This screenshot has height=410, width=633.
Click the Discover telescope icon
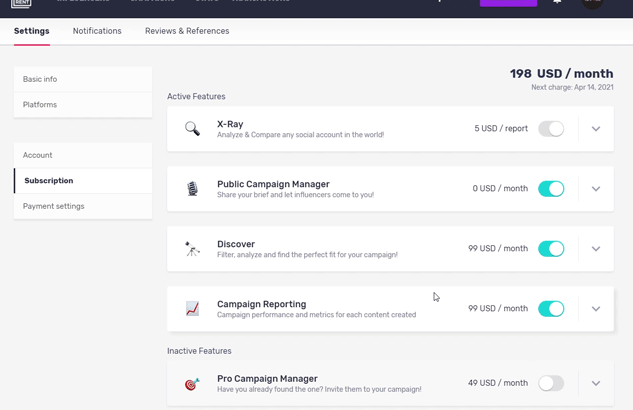[x=192, y=249]
